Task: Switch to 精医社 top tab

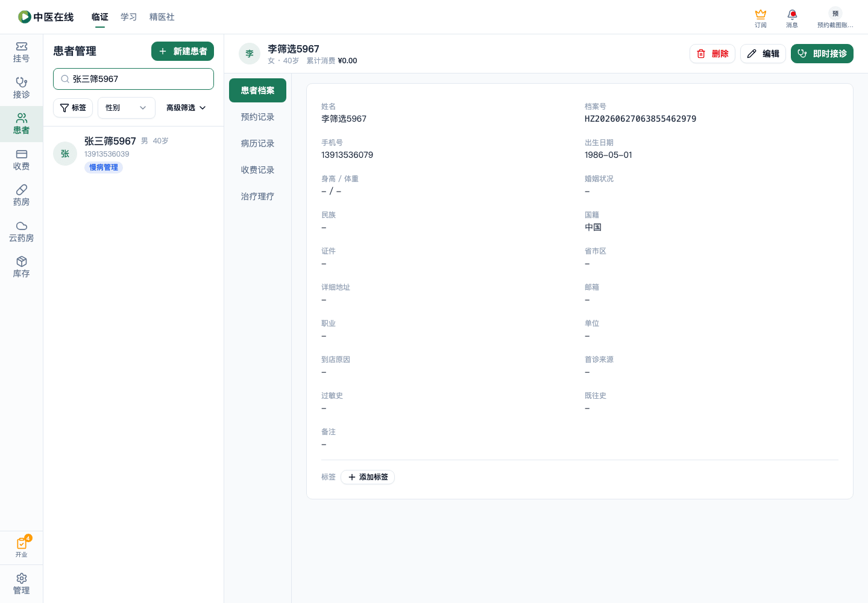Action: [162, 17]
